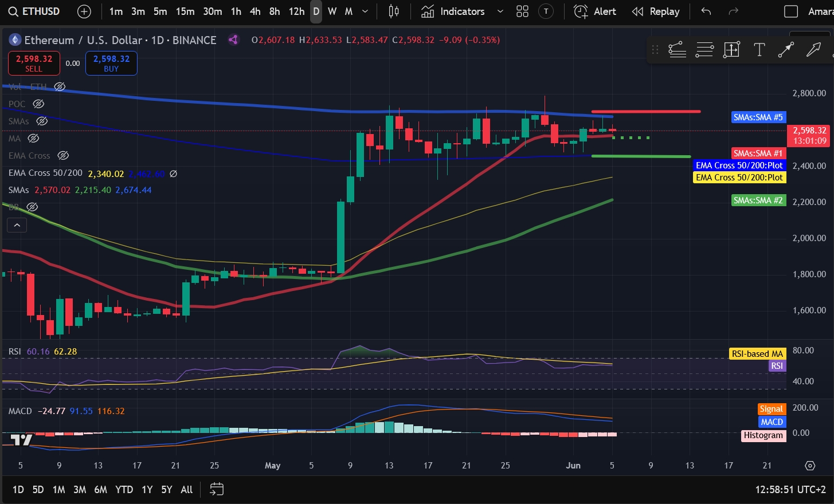Expand the more timeframes dropdown arrow
The image size is (834, 504).
(x=365, y=11)
